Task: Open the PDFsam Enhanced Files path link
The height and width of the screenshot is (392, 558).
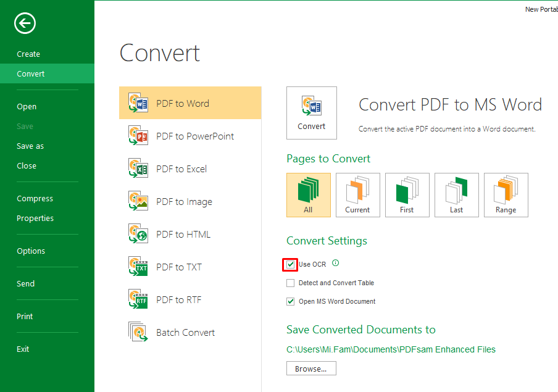Action: 391,349
